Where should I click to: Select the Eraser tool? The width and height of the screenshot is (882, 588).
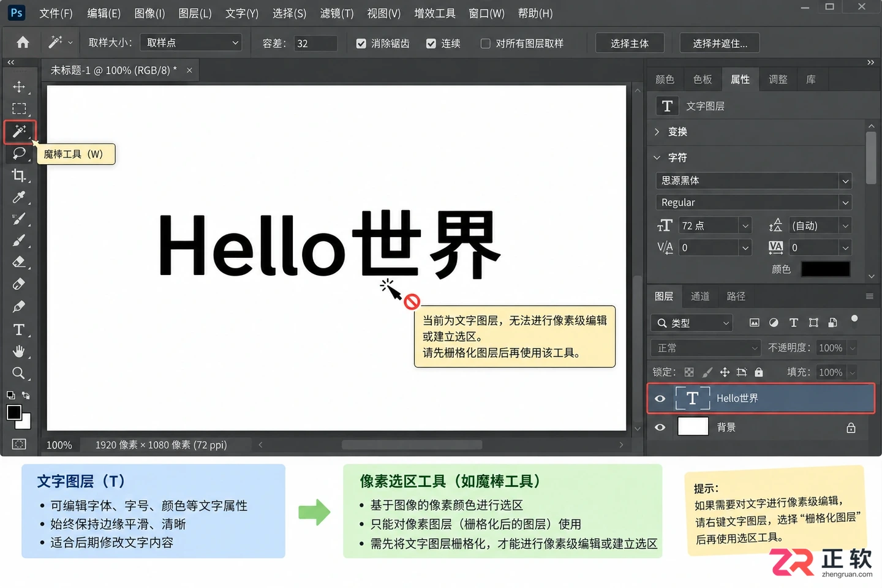pos(19,262)
